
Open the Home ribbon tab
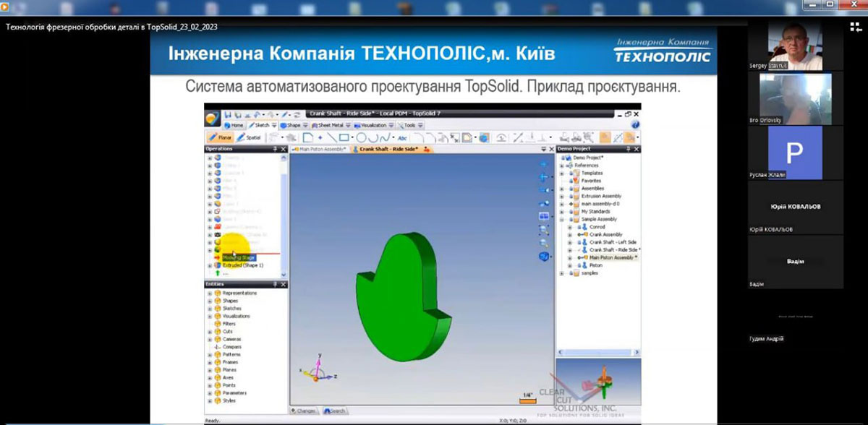click(234, 125)
